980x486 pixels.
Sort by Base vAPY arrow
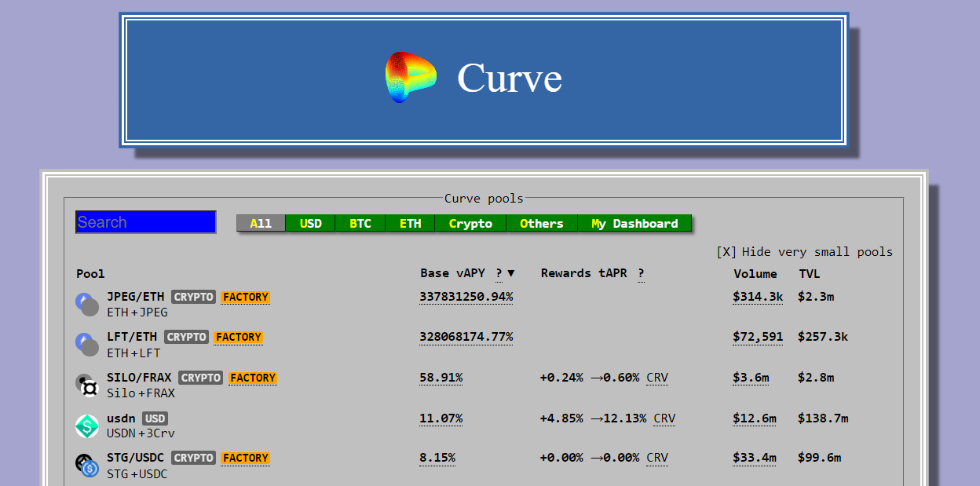point(511,273)
